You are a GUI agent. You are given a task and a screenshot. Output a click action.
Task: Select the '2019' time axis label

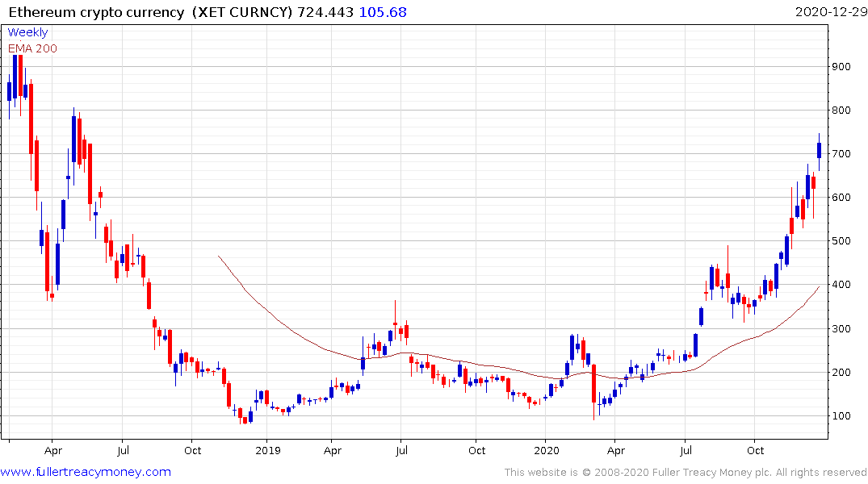pos(268,450)
